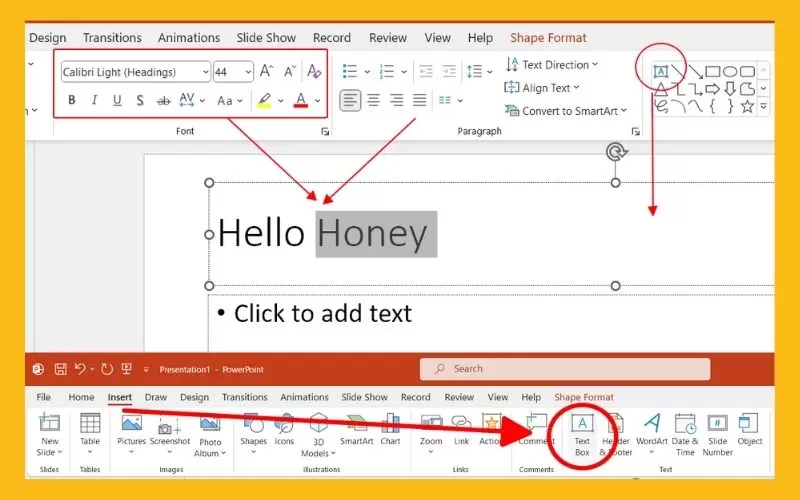Select the block Right Arrow shape

(x=713, y=89)
